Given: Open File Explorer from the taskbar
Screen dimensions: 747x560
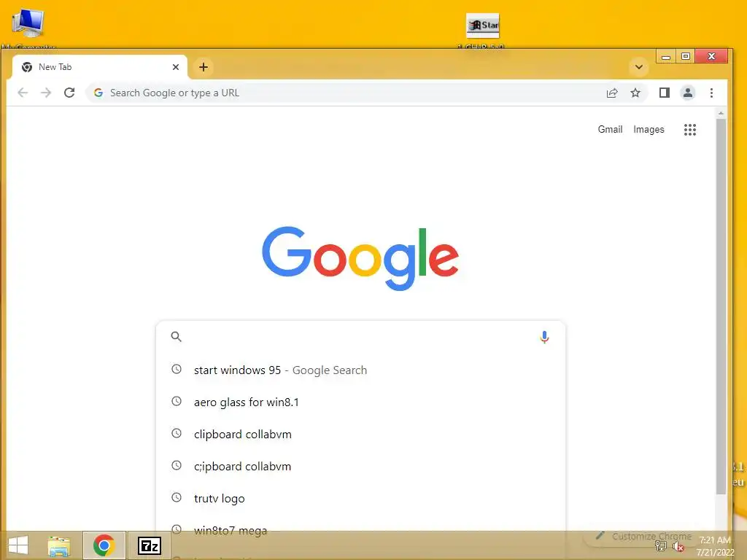Looking at the screenshot, I should tap(59, 545).
